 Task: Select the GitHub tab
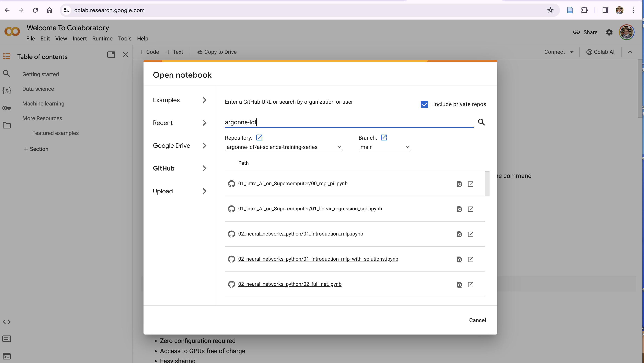pyautogui.click(x=180, y=168)
